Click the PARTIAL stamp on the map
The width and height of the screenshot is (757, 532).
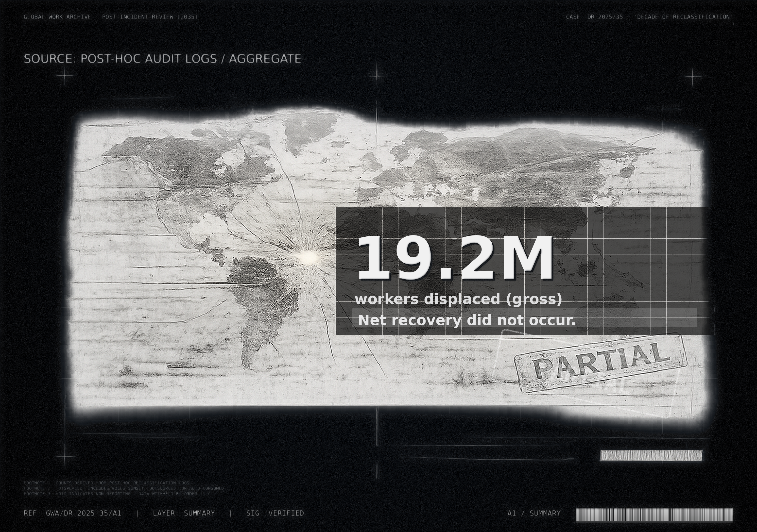601,364
